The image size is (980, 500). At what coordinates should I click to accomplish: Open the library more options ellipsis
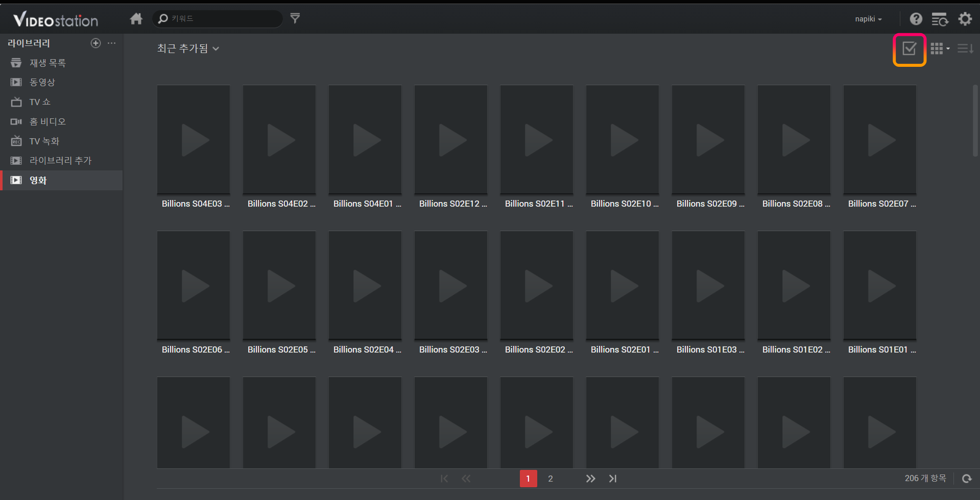[111, 43]
